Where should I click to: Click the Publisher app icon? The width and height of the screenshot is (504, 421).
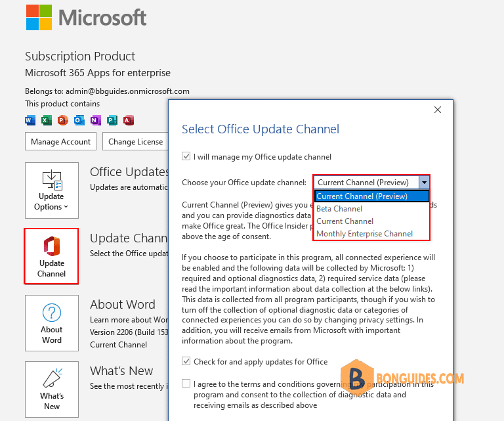(112, 121)
